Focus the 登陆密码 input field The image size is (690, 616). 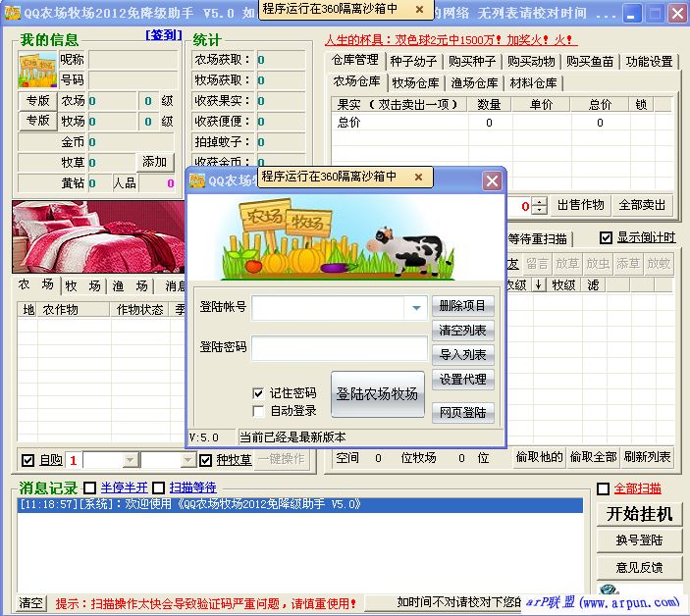(340, 348)
